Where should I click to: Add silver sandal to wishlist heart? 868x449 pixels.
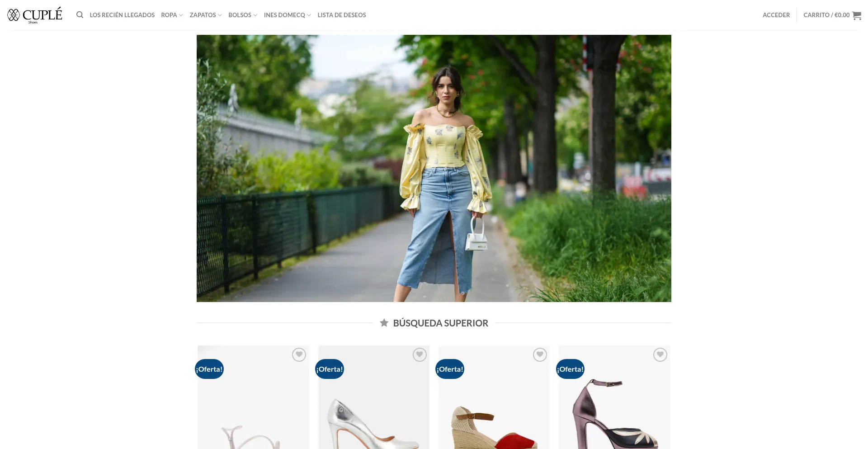pyautogui.click(x=299, y=355)
